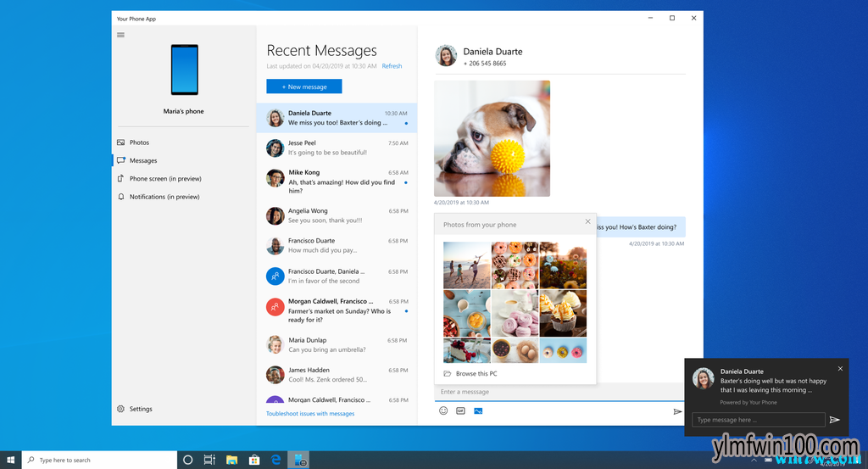Select the cheesecake slice photo

coord(467,350)
